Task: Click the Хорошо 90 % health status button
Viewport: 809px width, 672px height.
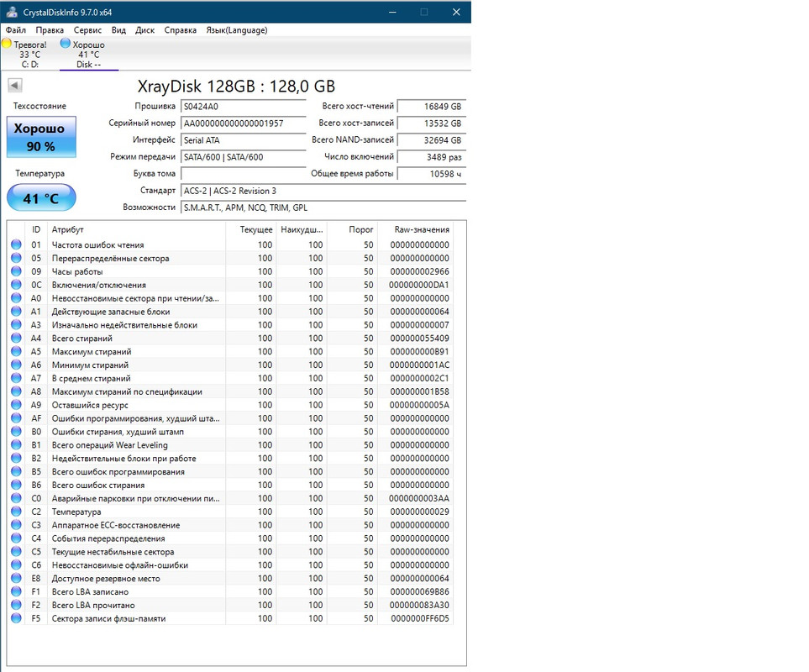Action: pyautogui.click(x=41, y=137)
